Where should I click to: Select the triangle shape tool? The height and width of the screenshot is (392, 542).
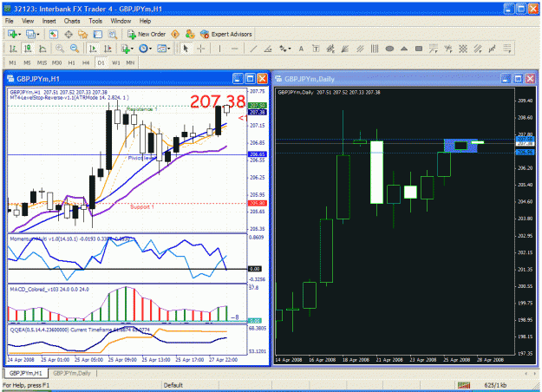pyautogui.click(x=404, y=49)
